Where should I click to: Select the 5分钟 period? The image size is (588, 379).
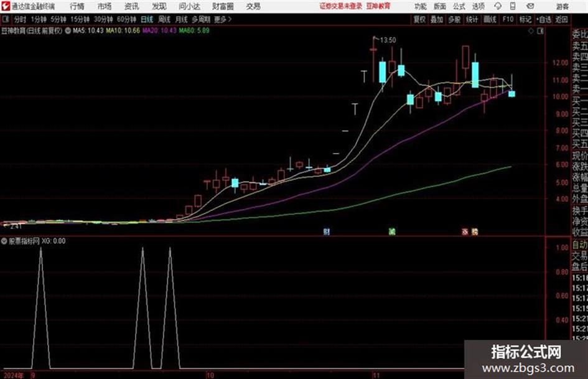pyautogui.click(x=58, y=19)
